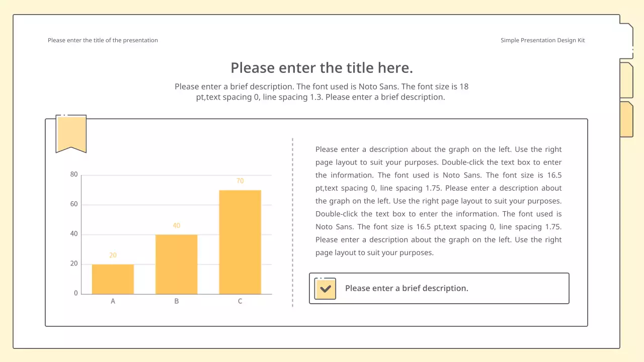Click bar A in the chart

coord(113,279)
